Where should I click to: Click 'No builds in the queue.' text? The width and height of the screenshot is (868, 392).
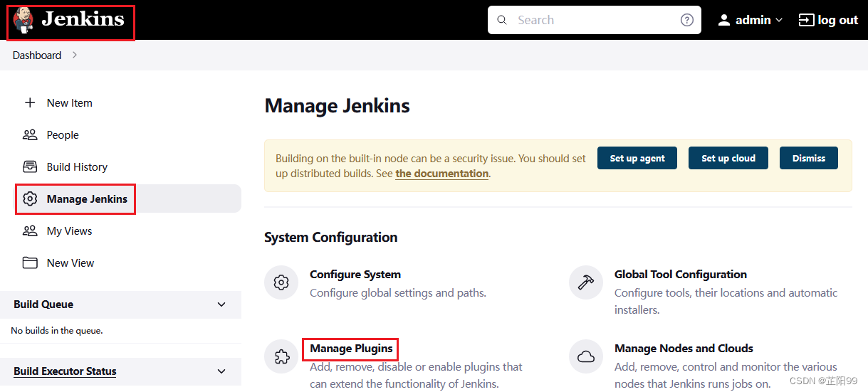(57, 330)
